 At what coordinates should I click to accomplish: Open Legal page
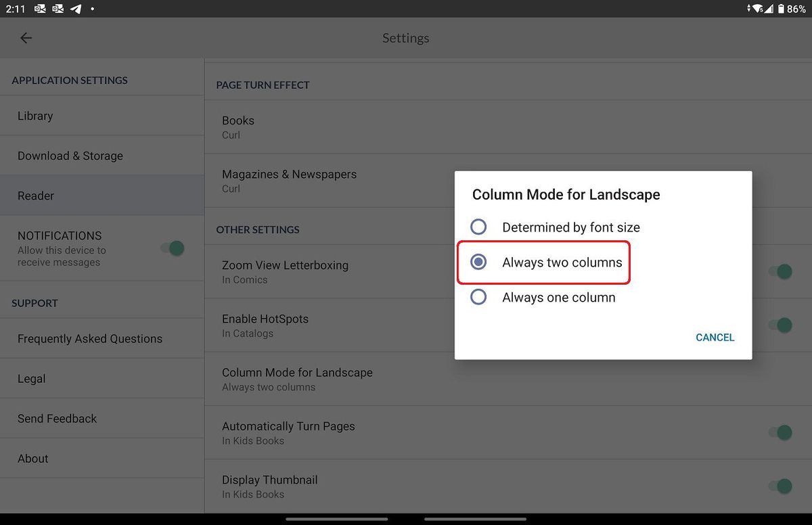click(x=102, y=378)
